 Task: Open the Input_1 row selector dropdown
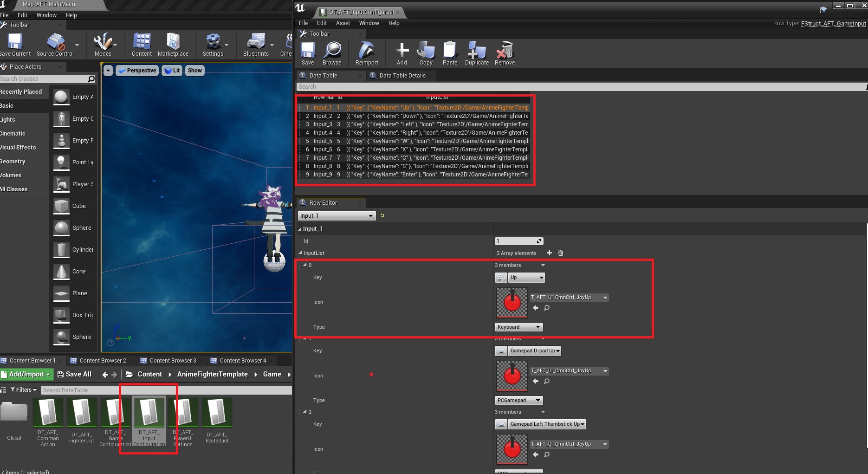[337, 216]
